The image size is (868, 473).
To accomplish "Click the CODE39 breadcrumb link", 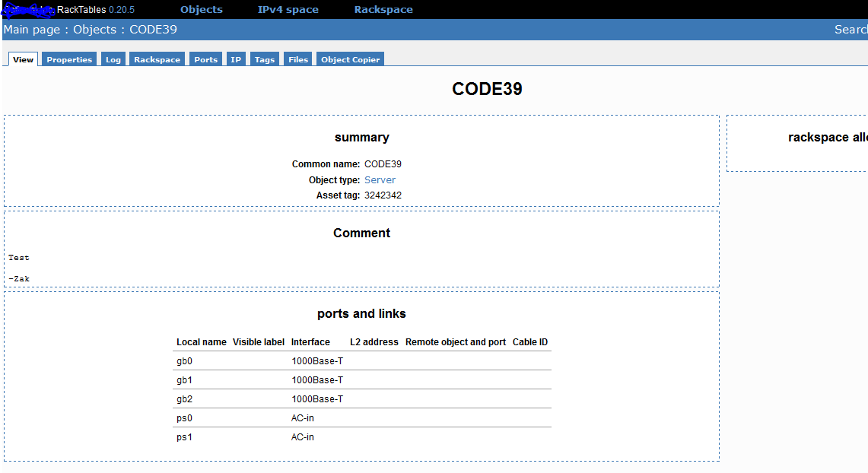I will (153, 30).
